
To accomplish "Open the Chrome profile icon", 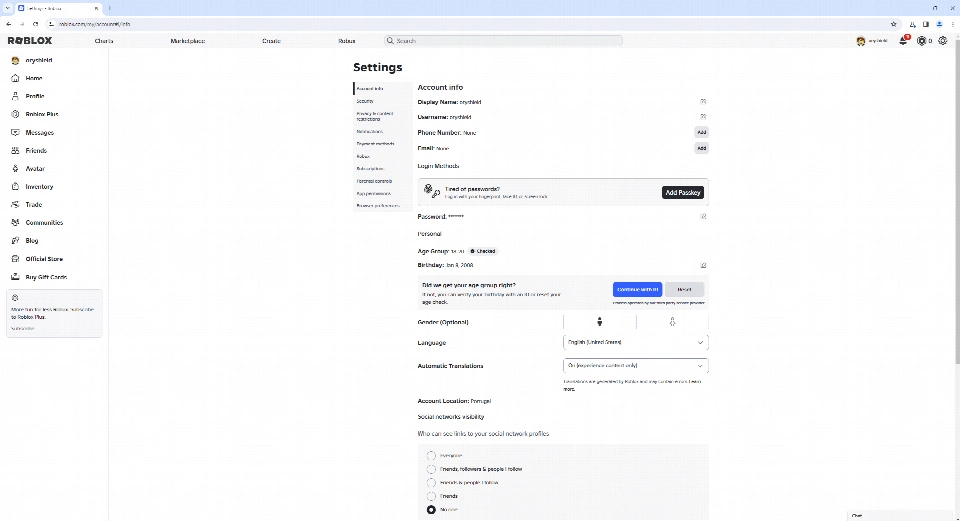I will coord(939,24).
